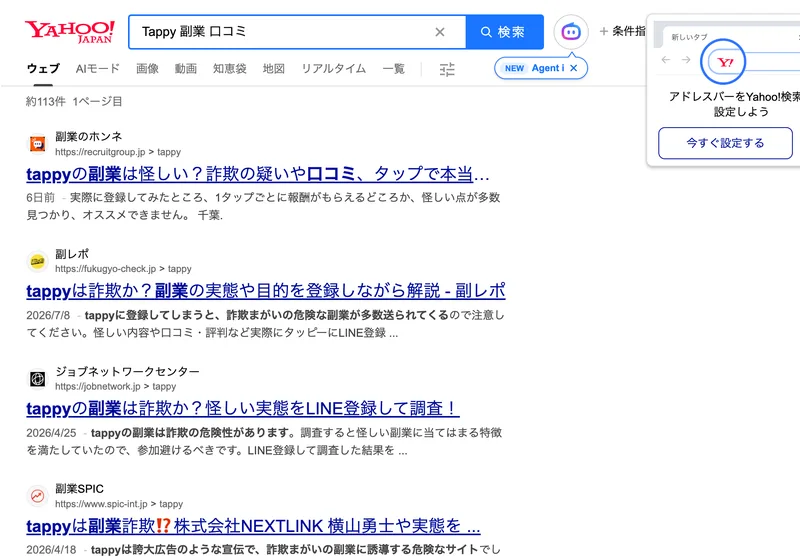Click the 副業のホンネ site favicon

pos(37,144)
